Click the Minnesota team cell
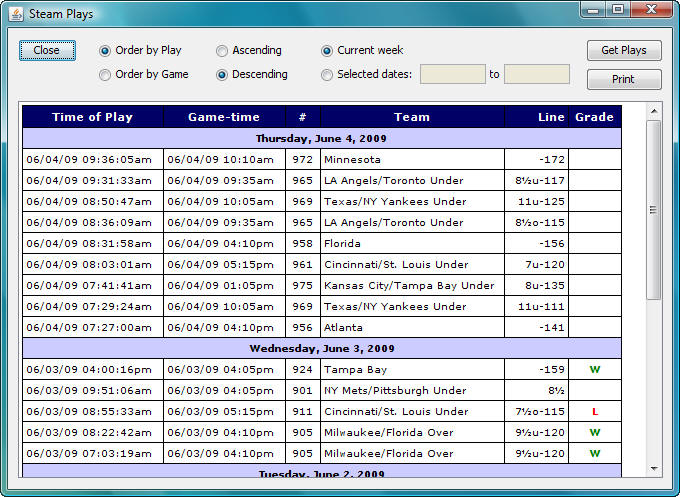 pos(412,159)
